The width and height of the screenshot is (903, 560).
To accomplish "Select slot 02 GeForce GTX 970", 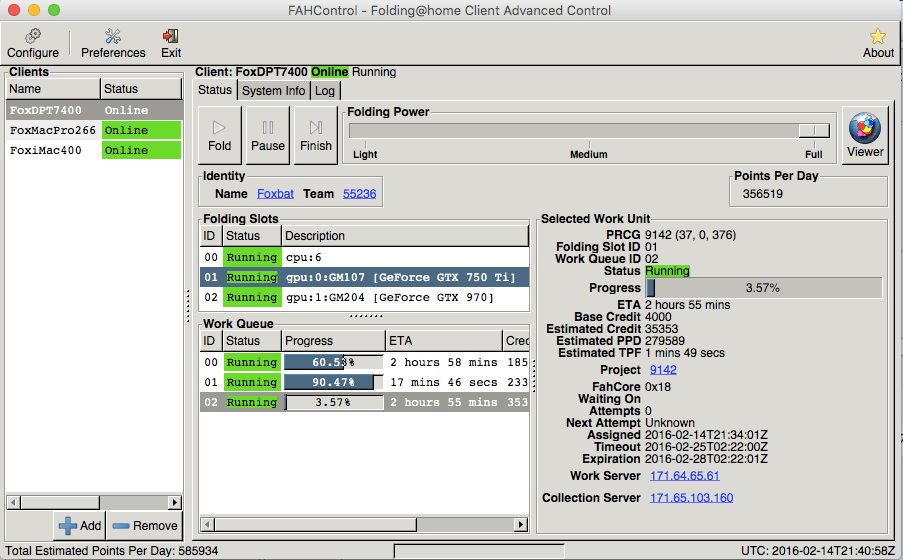I will coord(365,297).
